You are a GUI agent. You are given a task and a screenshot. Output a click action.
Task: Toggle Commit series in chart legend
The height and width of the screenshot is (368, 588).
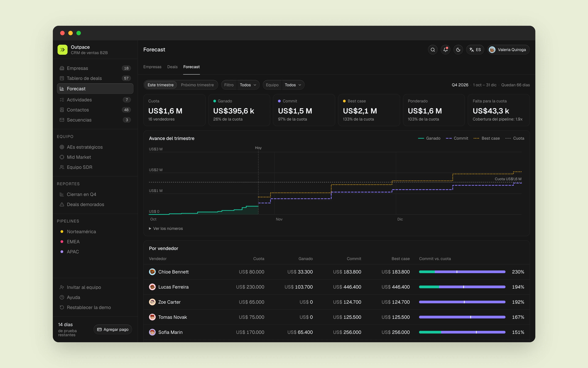pyautogui.click(x=457, y=138)
